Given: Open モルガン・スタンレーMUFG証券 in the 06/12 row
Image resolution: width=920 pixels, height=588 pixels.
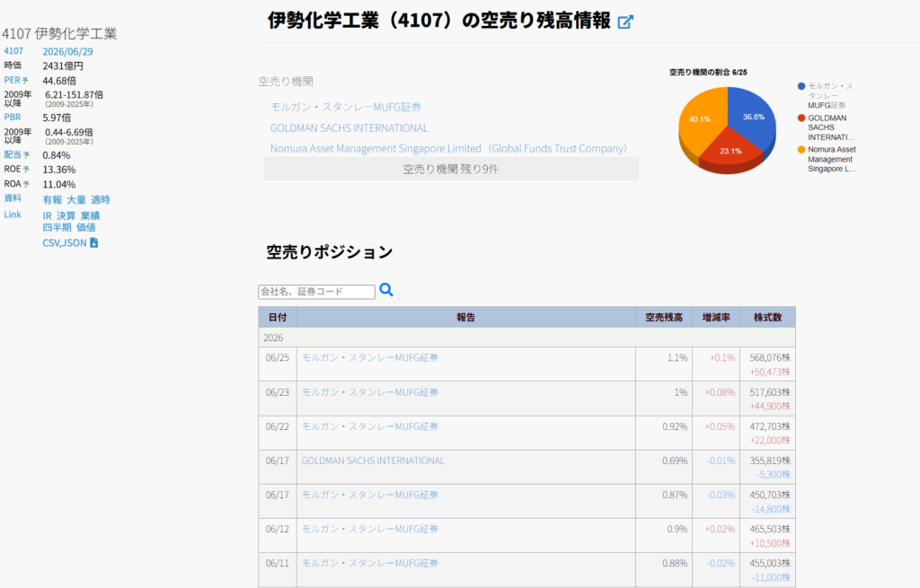Looking at the screenshot, I should 370,529.
